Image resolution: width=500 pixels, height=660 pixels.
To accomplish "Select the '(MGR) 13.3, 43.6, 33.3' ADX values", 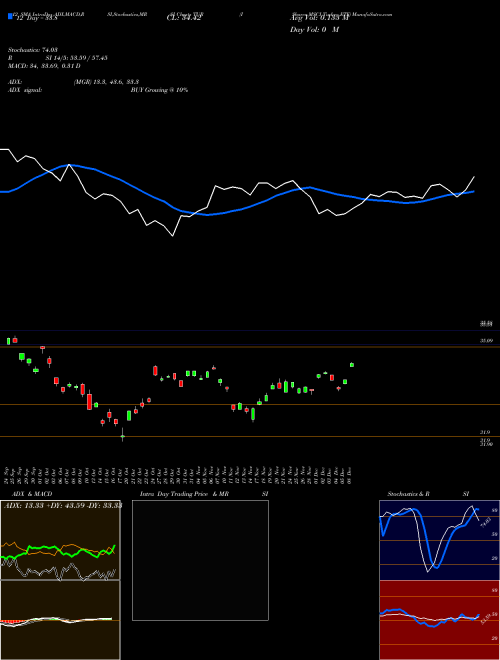I will pyautogui.click(x=106, y=82).
